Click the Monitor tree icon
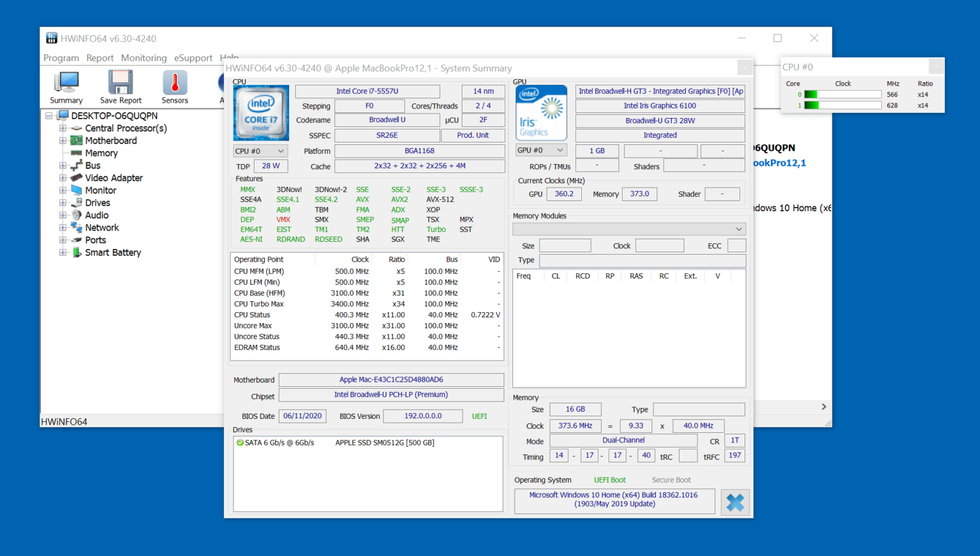The height and width of the screenshot is (556, 980). [x=77, y=190]
